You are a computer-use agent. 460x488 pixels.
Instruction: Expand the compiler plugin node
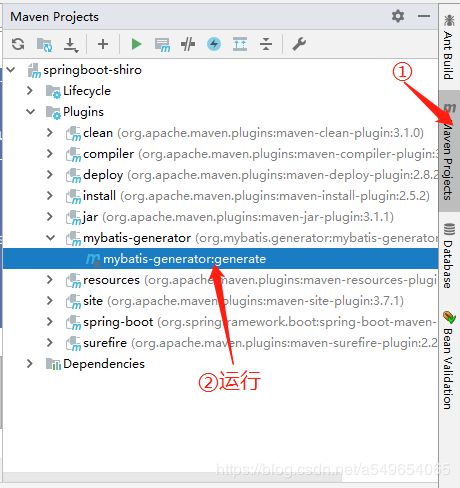tap(50, 154)
